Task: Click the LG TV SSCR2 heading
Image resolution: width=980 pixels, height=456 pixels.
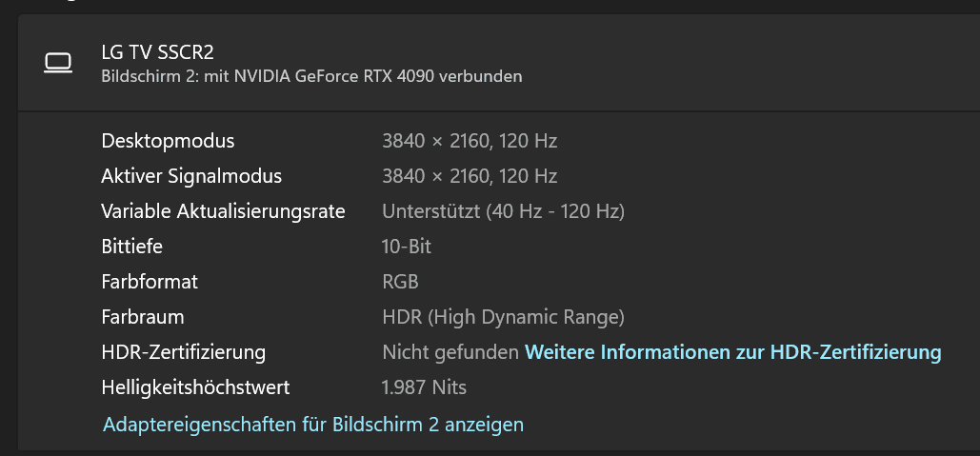Action: point(157,52)
